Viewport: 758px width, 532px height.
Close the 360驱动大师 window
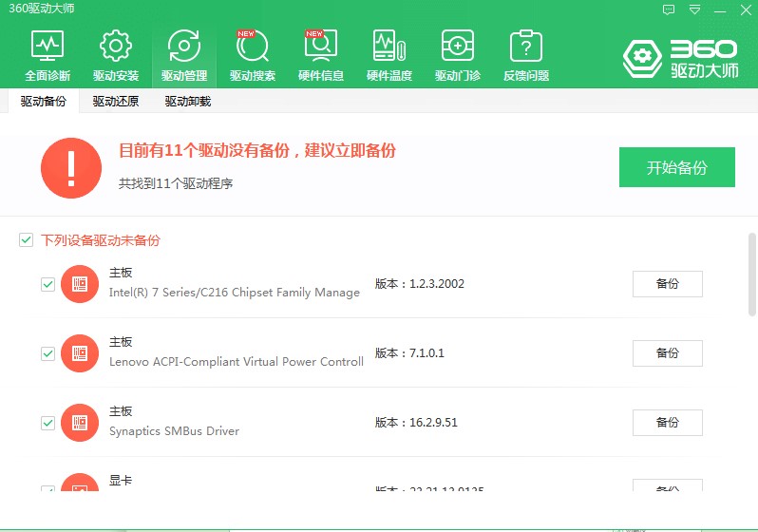(x=746, y=9)
